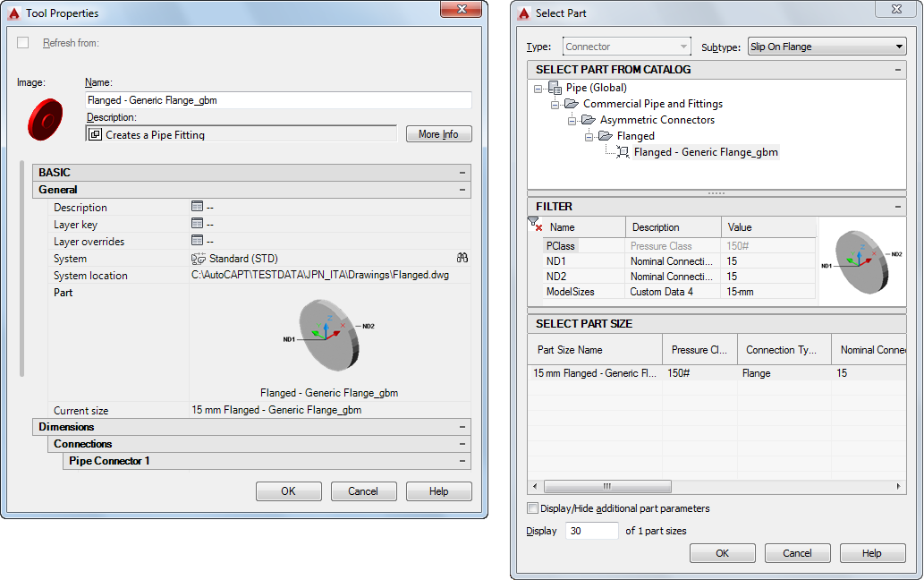The image size is (924, 580).
Task: Collapse the FILTER panel
Action: pyautogui.click(x=898, y=206)
